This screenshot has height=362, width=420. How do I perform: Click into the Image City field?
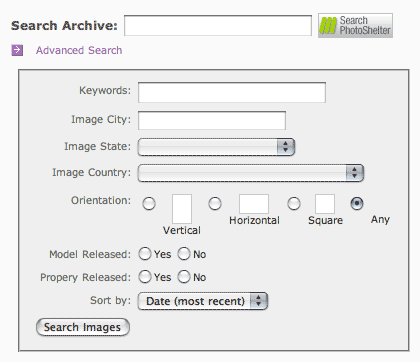[x=212, y=120]
